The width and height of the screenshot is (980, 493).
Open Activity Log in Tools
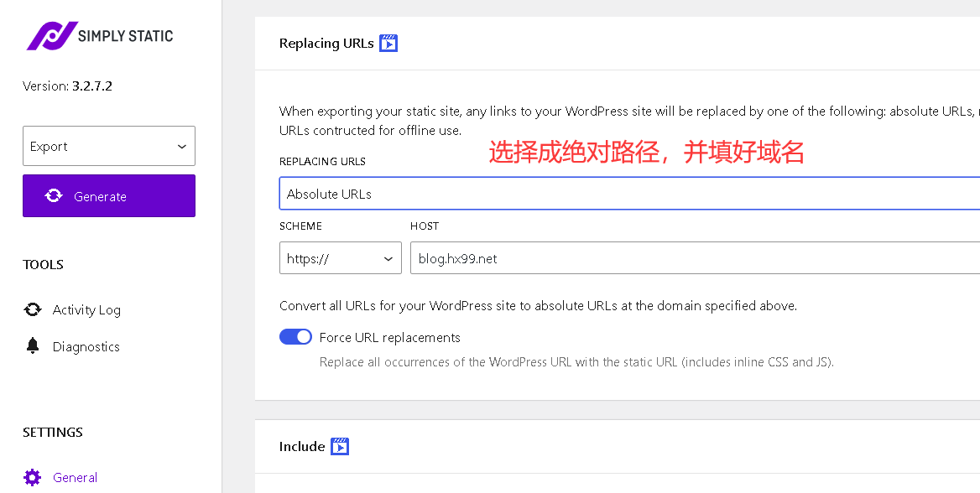coord(86,310)
